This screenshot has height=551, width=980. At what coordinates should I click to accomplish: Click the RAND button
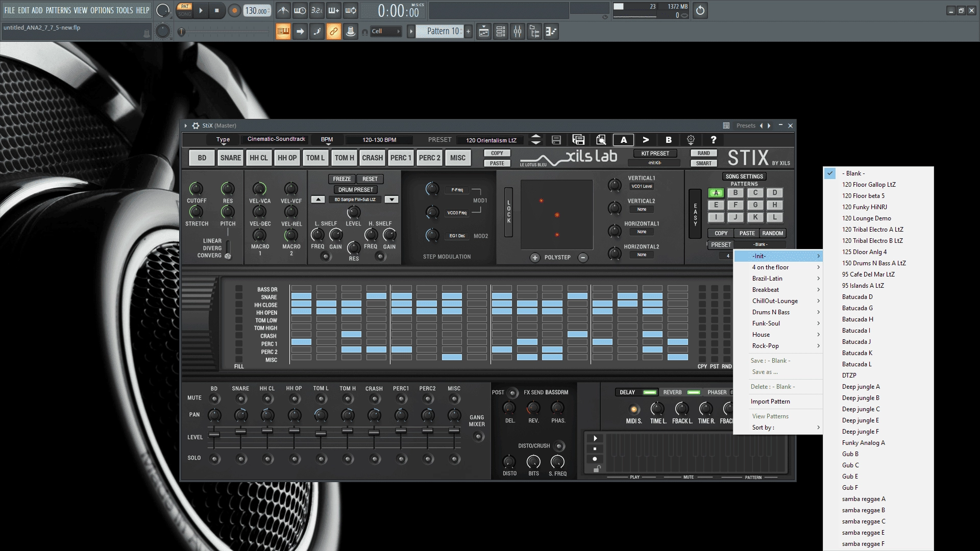coord(703,154)
